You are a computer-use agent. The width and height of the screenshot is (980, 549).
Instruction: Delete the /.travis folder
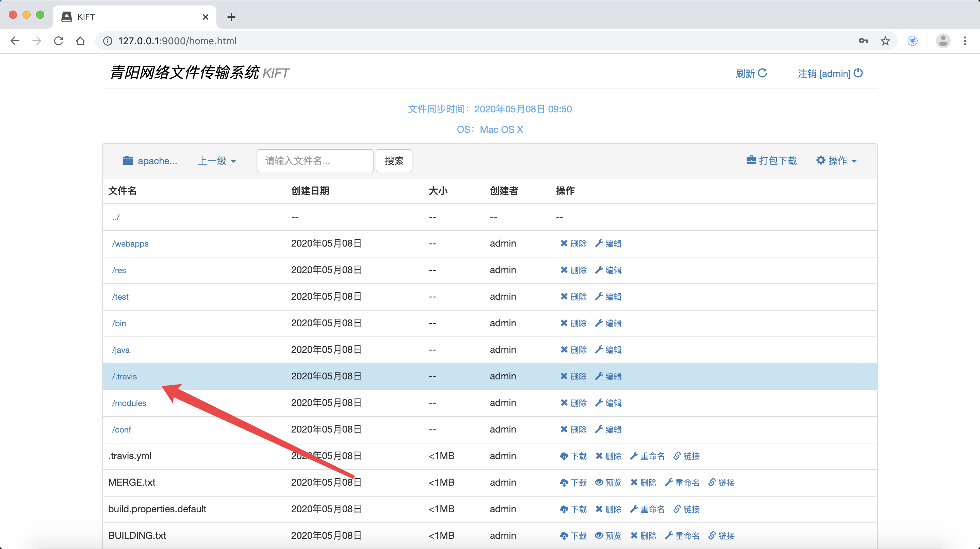click(573, 376)
